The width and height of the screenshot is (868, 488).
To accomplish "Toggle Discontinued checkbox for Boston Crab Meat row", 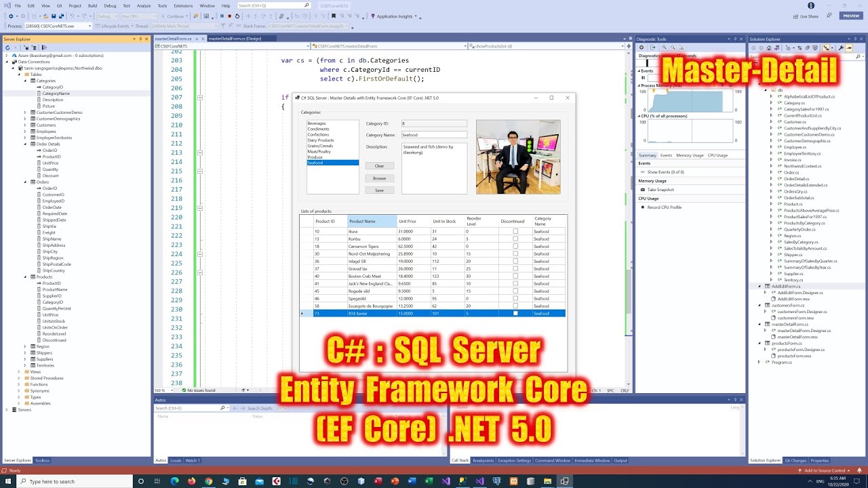I will pos(515,276).
